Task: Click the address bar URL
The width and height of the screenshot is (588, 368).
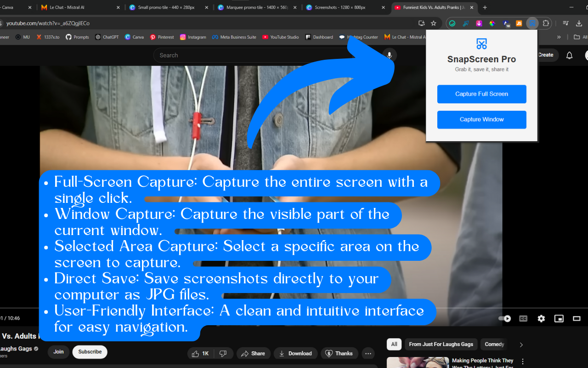Action: 48,23
